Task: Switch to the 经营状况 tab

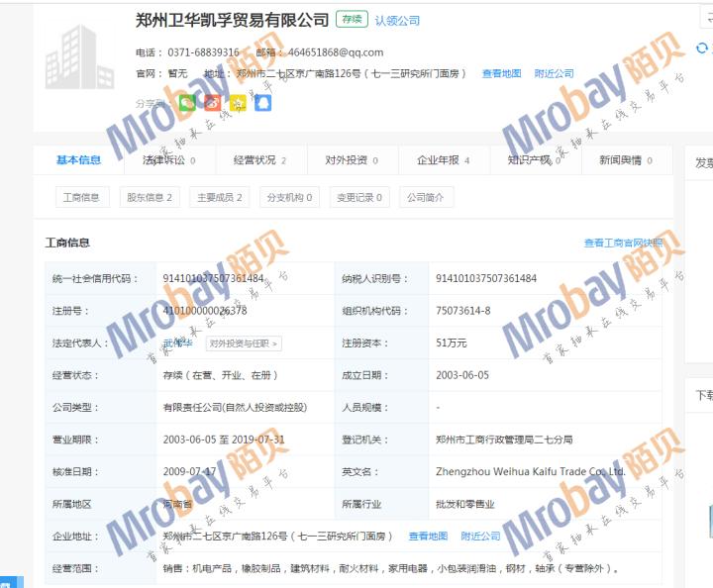Action: [259, 160]
